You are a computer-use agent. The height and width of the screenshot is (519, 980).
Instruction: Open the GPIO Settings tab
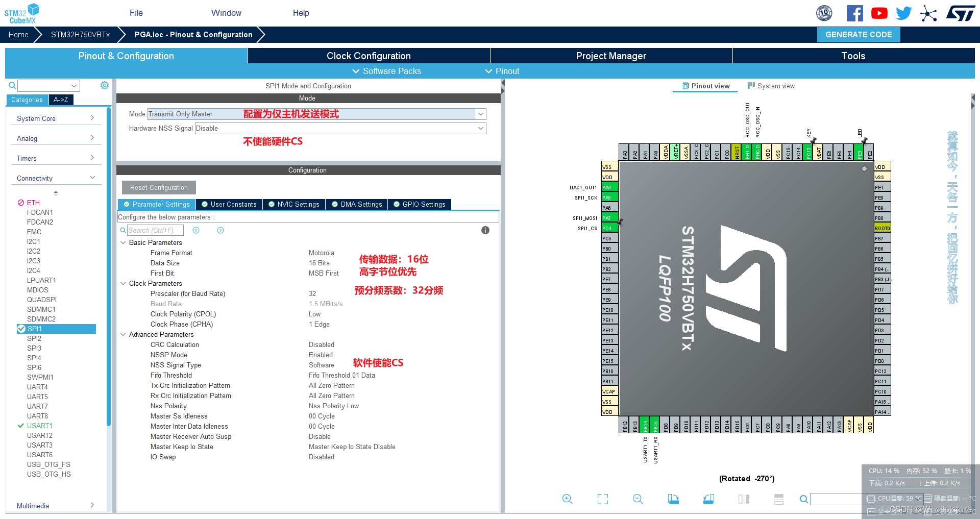419,204
